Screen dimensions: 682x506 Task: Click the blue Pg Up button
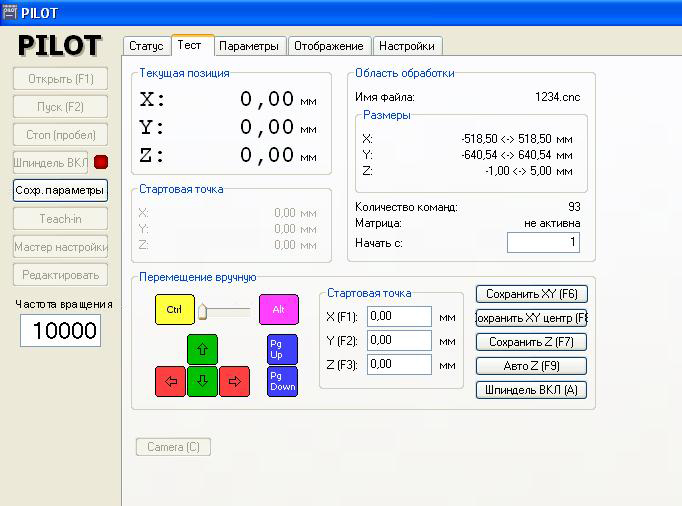[282, 349]
